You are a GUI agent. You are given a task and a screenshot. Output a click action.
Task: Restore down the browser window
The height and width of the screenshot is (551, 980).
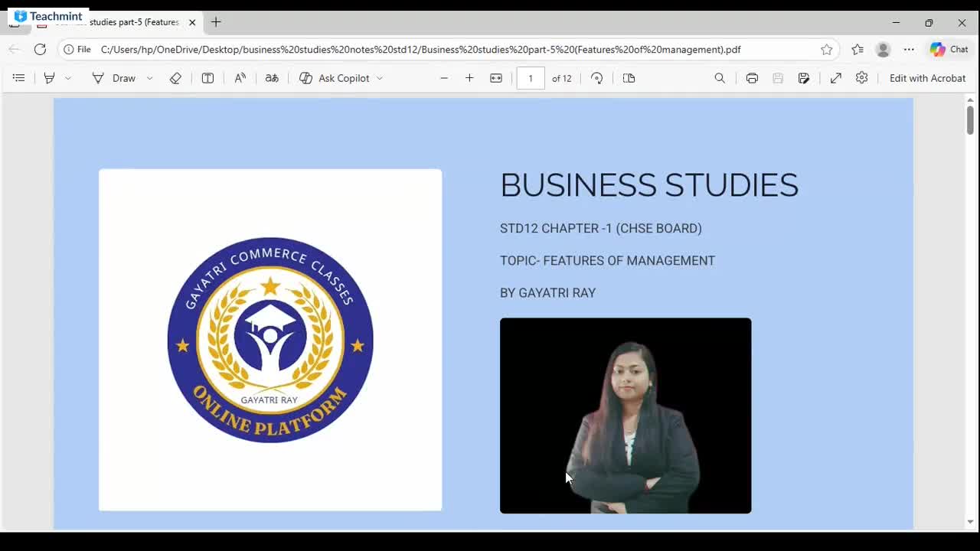click(929, 22)
